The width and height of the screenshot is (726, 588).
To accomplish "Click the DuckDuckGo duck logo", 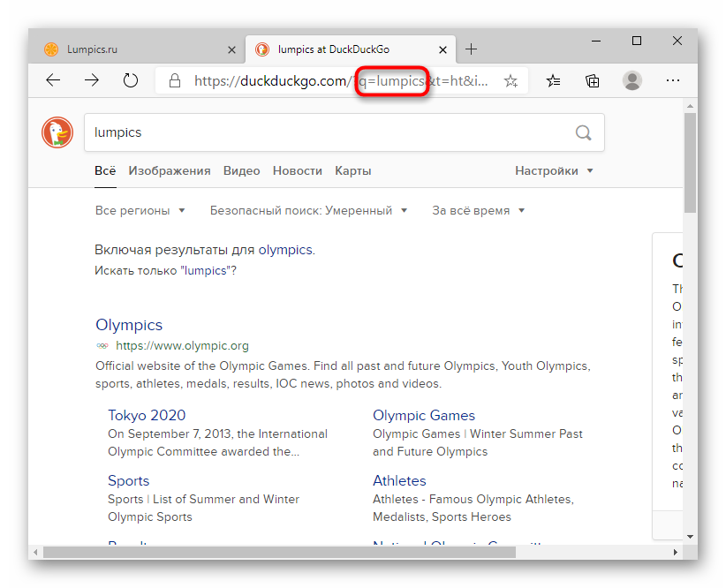I will 57,132.
